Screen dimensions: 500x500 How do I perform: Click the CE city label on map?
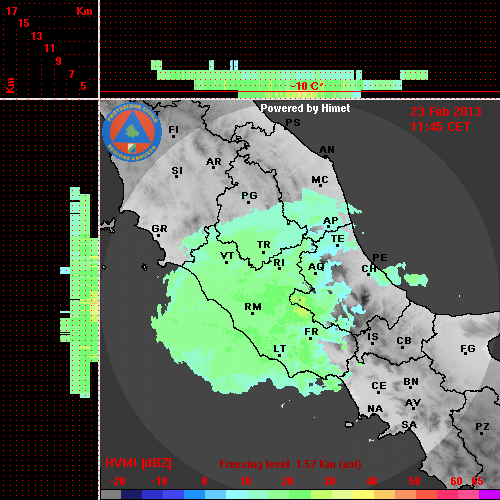pyautogui.click(x=379, y=386)
